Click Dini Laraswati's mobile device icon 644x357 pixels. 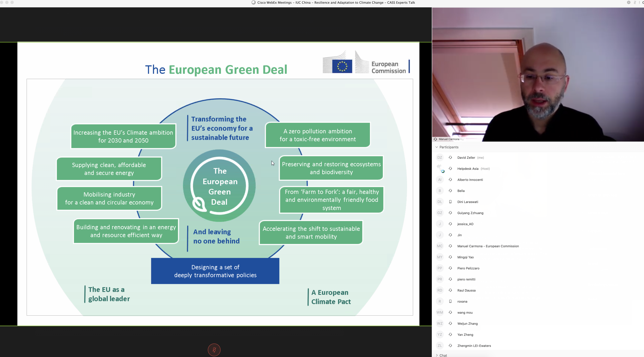(450, 202)
